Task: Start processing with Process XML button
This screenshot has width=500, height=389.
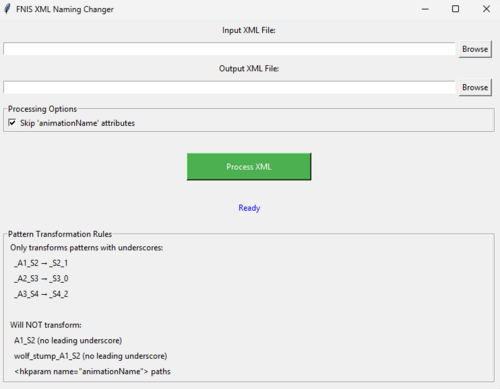Action: click(x=249, y=167)
